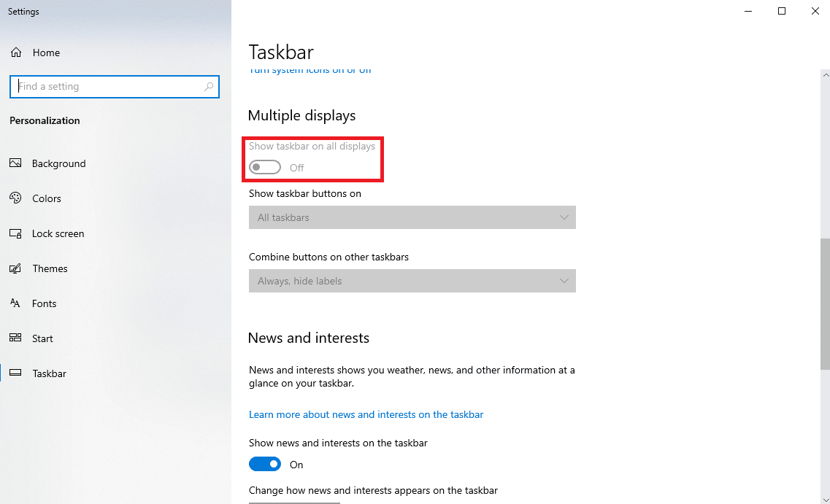Click the Background picture icon
This screenshot has width=830, height=504.
pos(15,163)
